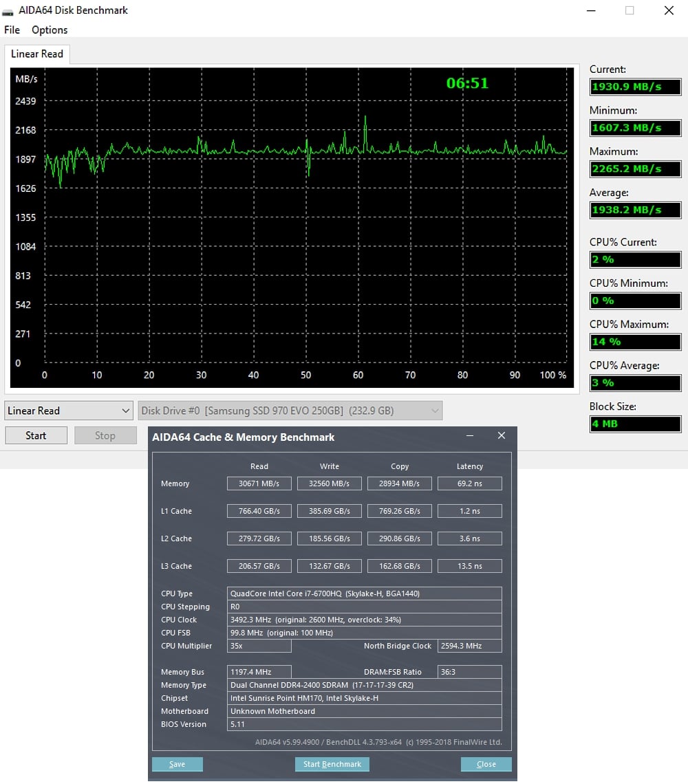This screenshot has height=784, width=688.
Task: Minimize the Cache & Memory Benchmark dialog
Action: tap(470, 436)
